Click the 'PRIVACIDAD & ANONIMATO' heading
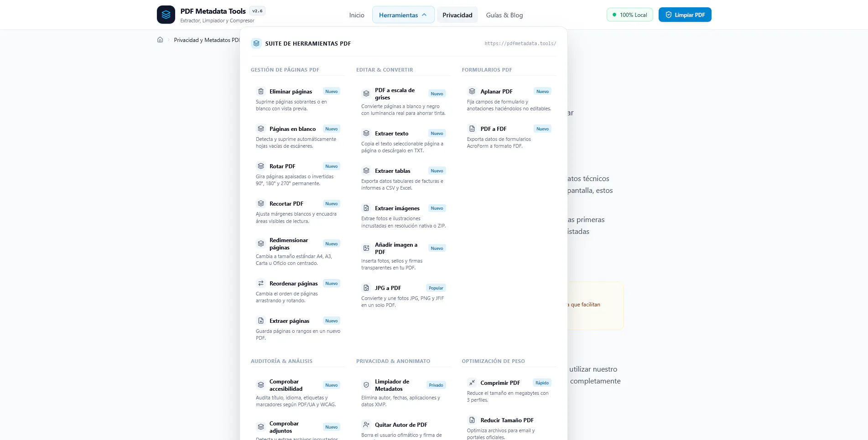868x440 pixels. (393, 361)
